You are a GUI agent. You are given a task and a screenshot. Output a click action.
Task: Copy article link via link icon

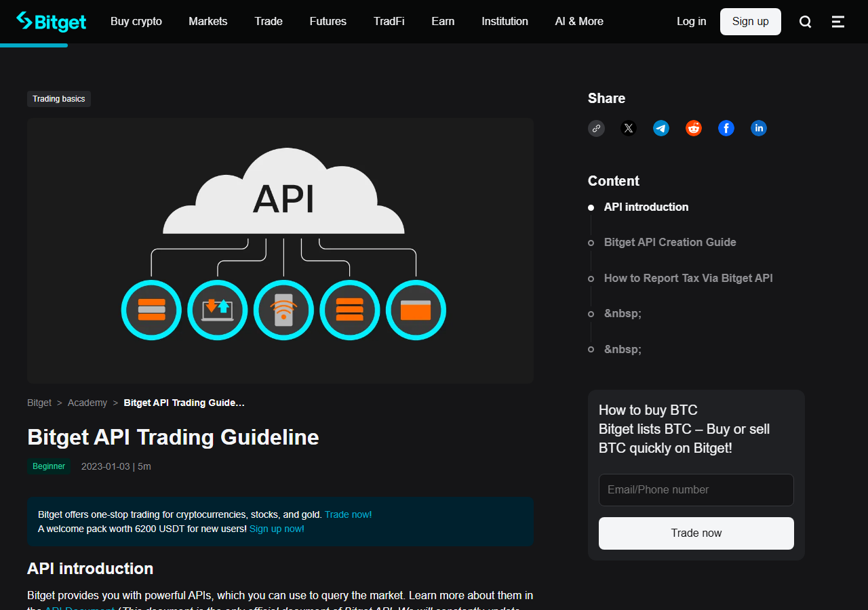[x=596, y=128]
